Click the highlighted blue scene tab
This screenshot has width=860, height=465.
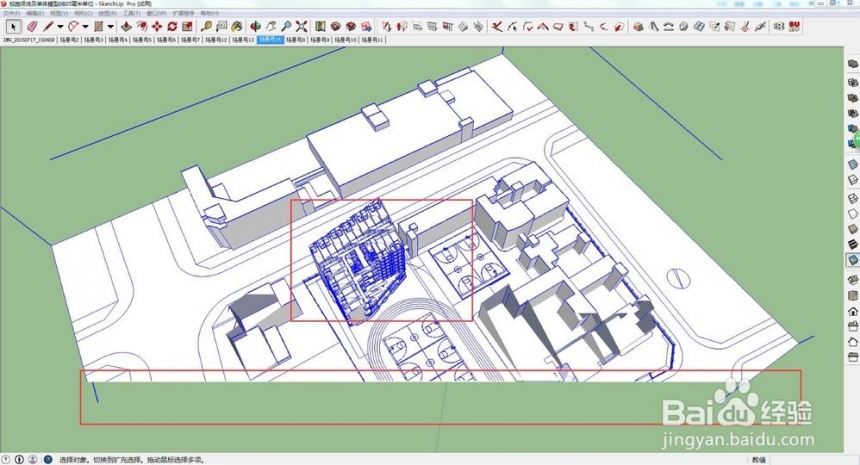[270, 40]
